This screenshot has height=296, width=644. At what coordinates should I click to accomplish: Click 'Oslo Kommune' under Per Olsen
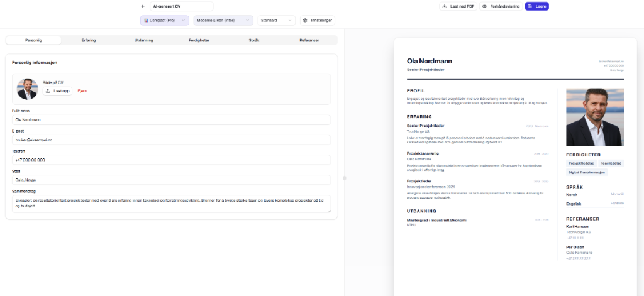579,253
